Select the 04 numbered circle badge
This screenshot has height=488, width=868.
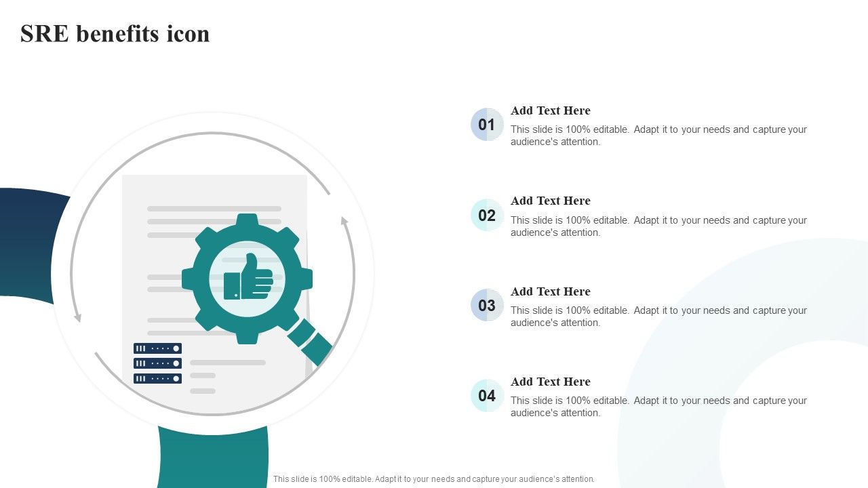pyautogui.click(x=487, y=395)
